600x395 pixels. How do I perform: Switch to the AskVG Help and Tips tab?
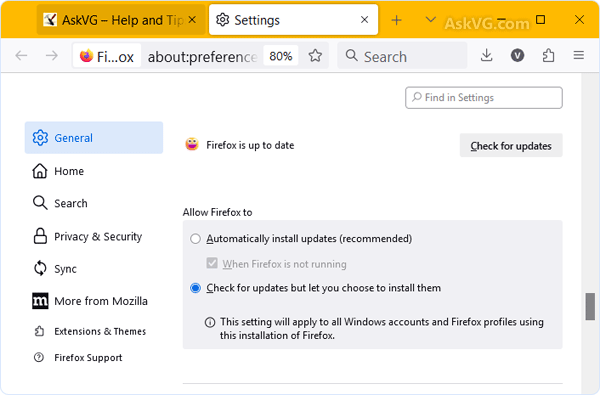[x=120, y=20]
